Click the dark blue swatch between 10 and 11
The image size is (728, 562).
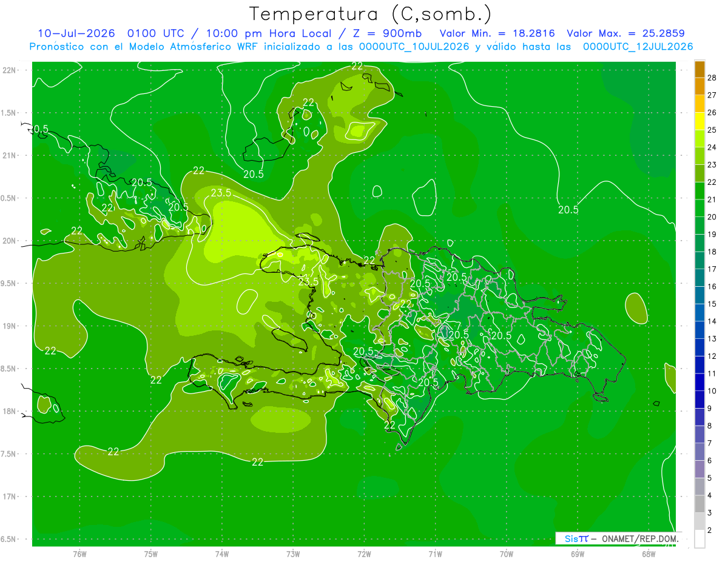pyautogui.click(x=699, y=383)
